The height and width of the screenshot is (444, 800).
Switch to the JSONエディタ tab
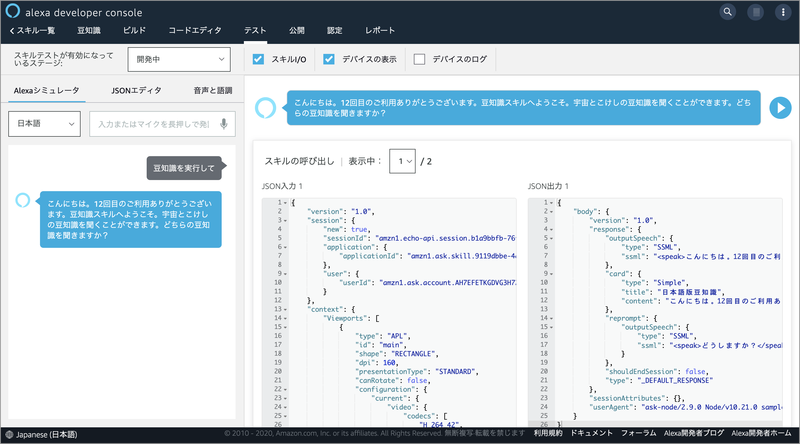tap(136, 90)
